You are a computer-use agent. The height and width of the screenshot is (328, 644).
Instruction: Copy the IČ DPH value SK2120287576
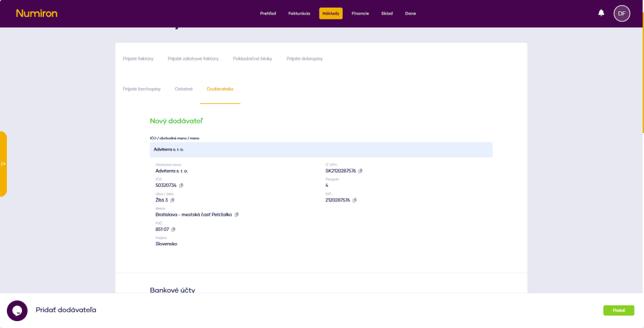360,171
